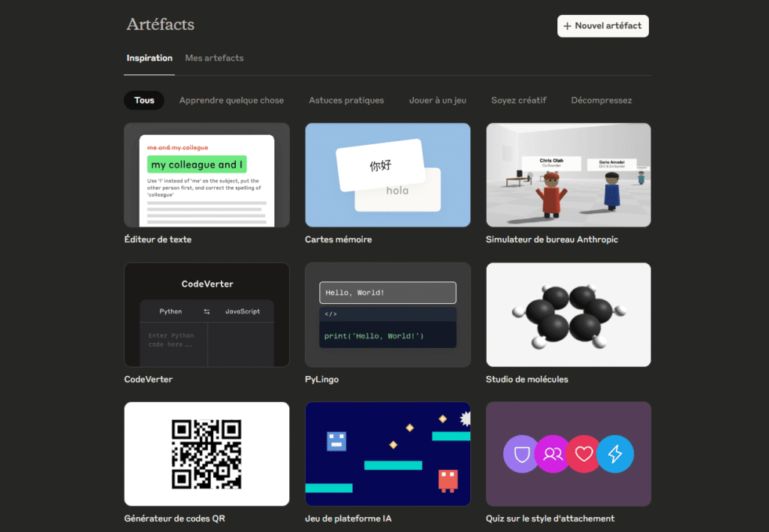The width and height of the screenshot is (769, 532).
Task: Open the QR code thumbnail
Action: [207, 454]
